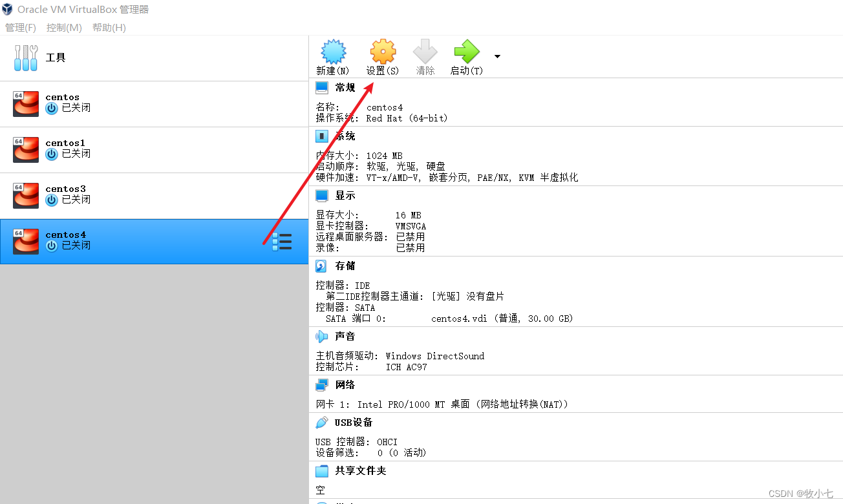Click the 16 MB video memory value

tap(410, 215)
